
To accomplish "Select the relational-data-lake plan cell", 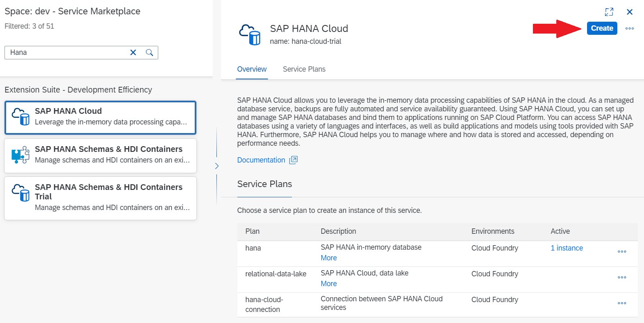I will pyautogui.click(x=276, y=274).
